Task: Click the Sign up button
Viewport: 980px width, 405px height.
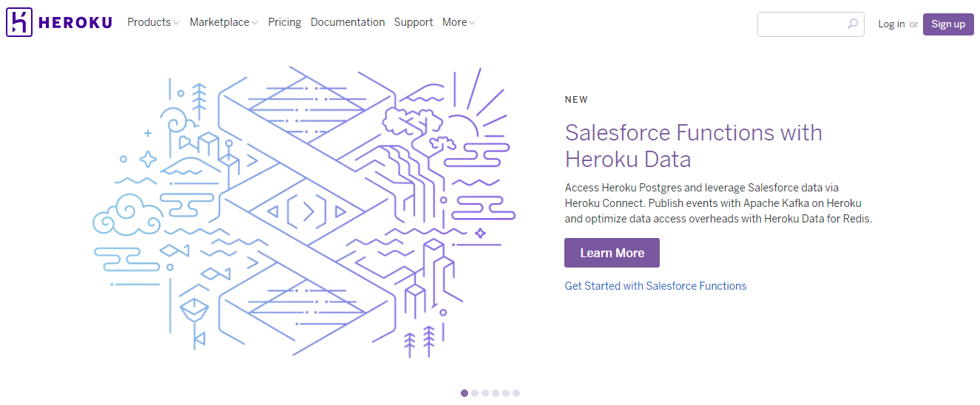Action: tap(948, 24)
